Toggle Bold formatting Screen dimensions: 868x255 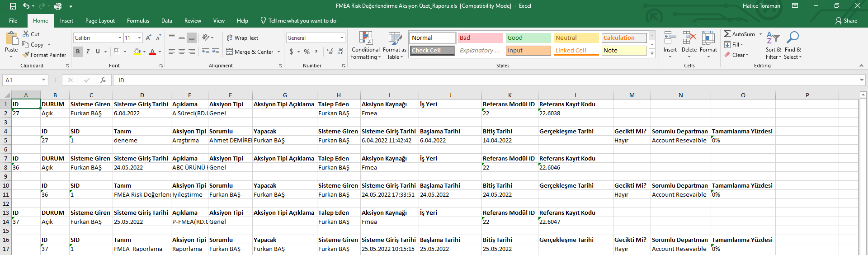coord(78,52)
